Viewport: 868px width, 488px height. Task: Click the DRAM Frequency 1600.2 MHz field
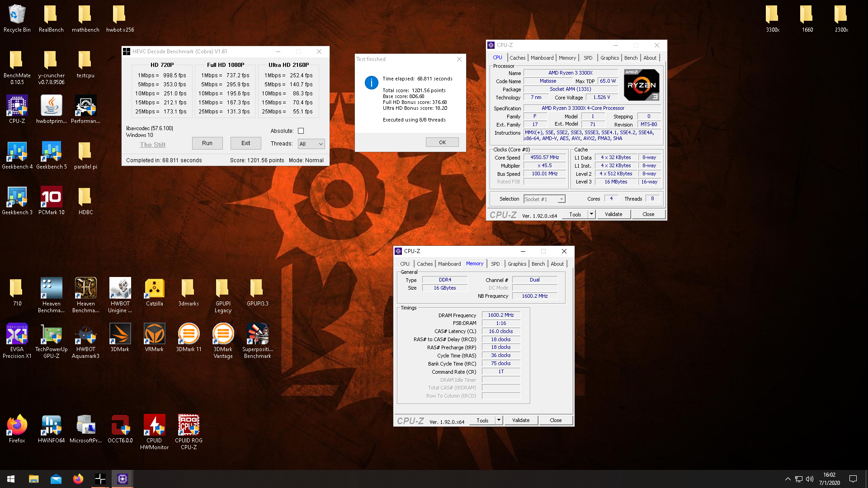(x=501, y=315)
